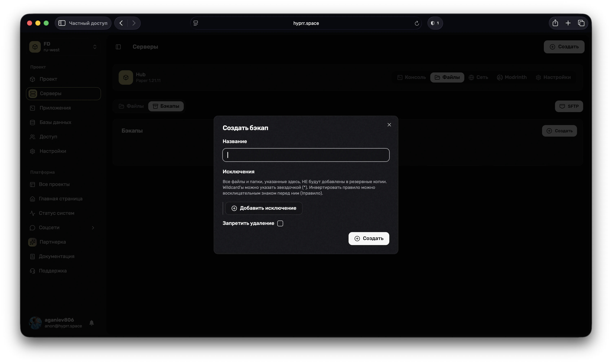Click the Статус систем pulse icon
612x364 pixels.
click(32, 213)
